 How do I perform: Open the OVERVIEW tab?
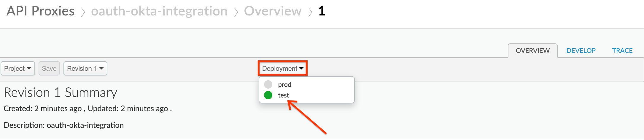pyautogui.click(x=533, y=51)
